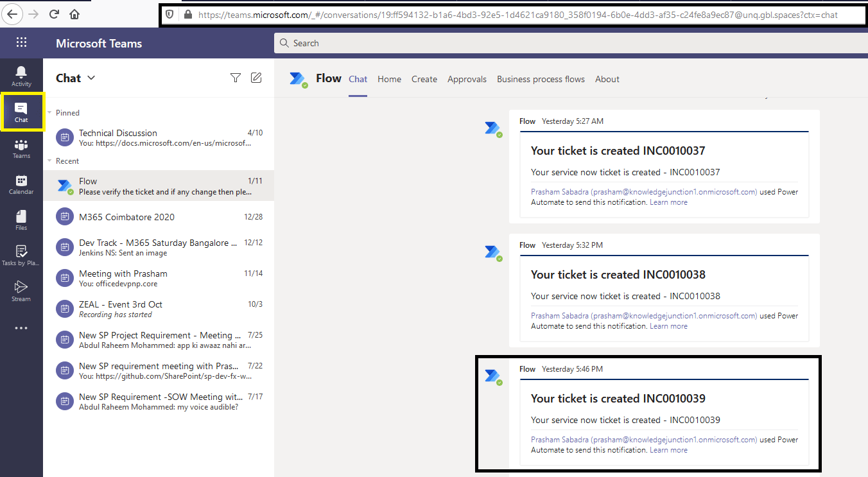Viewport: 868px width, 477px height.
Task: Open the Technical Discussion chat
Action: pyautogui.click(x=159, y=137)
